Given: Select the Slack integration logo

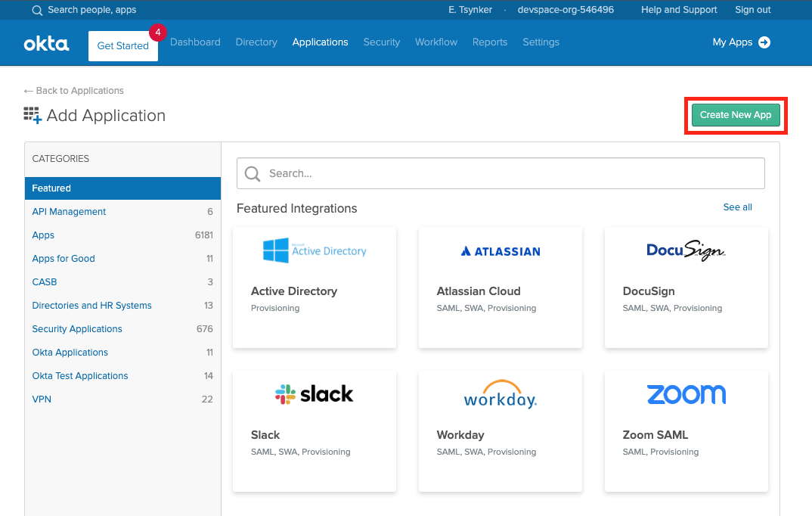Looking at the screenshot, I should coord(315,393).
